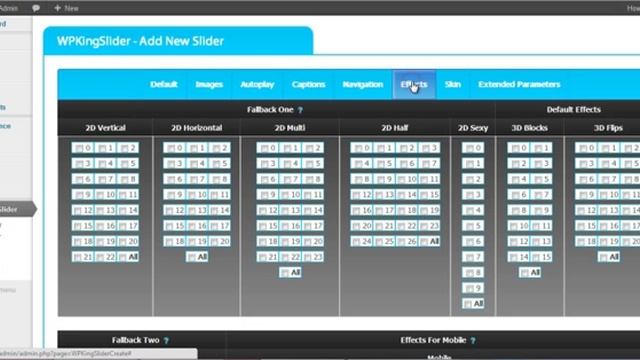Viewport: 640px width, 360px height.
Task: Check effect 16 under 2D Multi
Action: pos(286,226)
